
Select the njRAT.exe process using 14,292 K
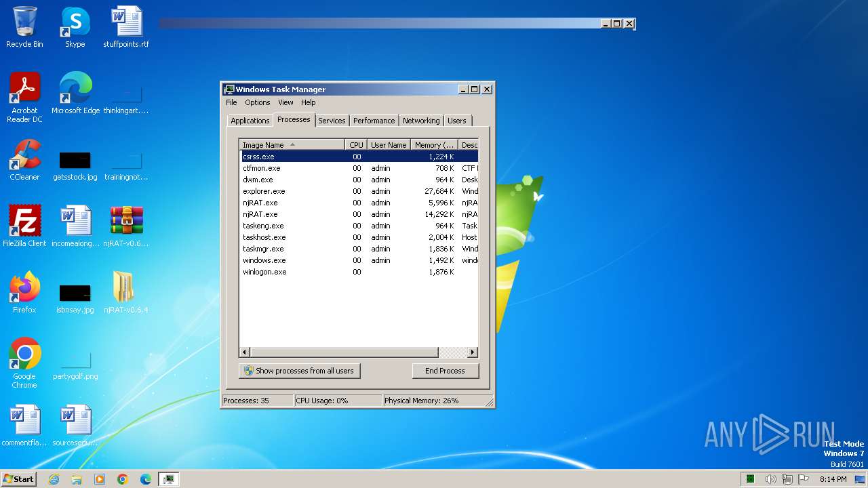coord(359,214)
